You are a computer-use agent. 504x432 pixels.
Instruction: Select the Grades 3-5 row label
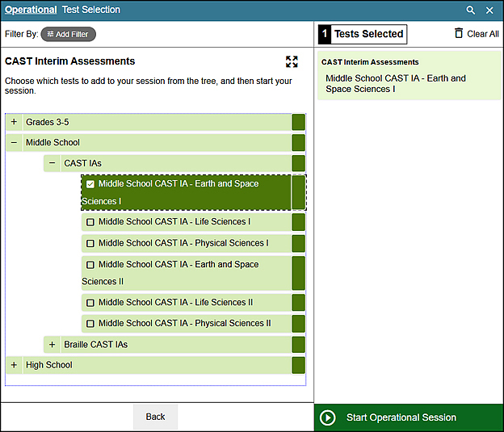pyautogui.click(x=47, y=122)
